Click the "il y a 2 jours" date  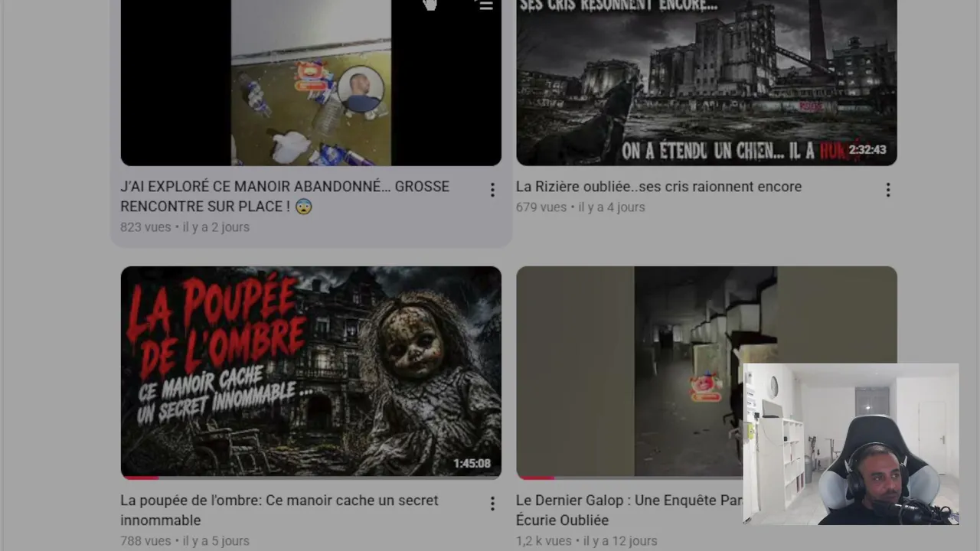click(x=216, y=227)
